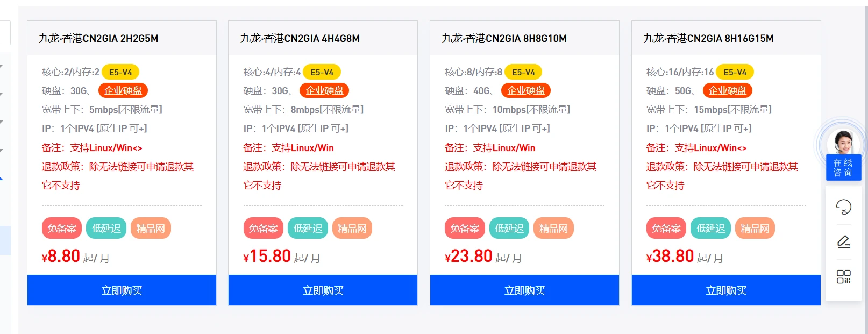
Task: Open the 九龙·香港CN2GIA 4H4G8M title
Action: tap(300, 38)
